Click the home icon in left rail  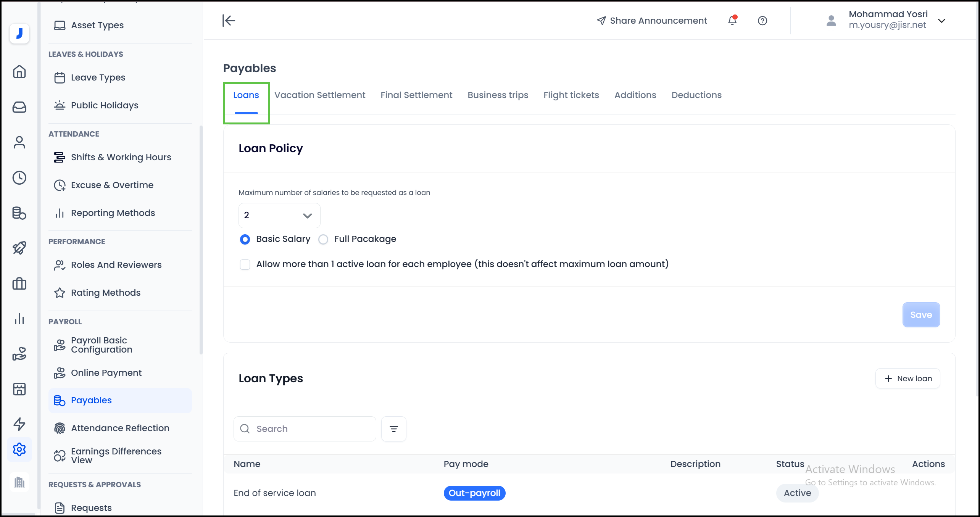[19, 71]
